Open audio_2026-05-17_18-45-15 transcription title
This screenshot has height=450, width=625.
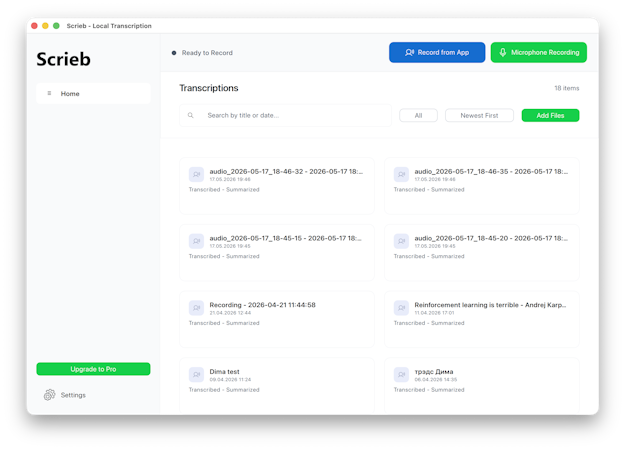coord(285,238)
